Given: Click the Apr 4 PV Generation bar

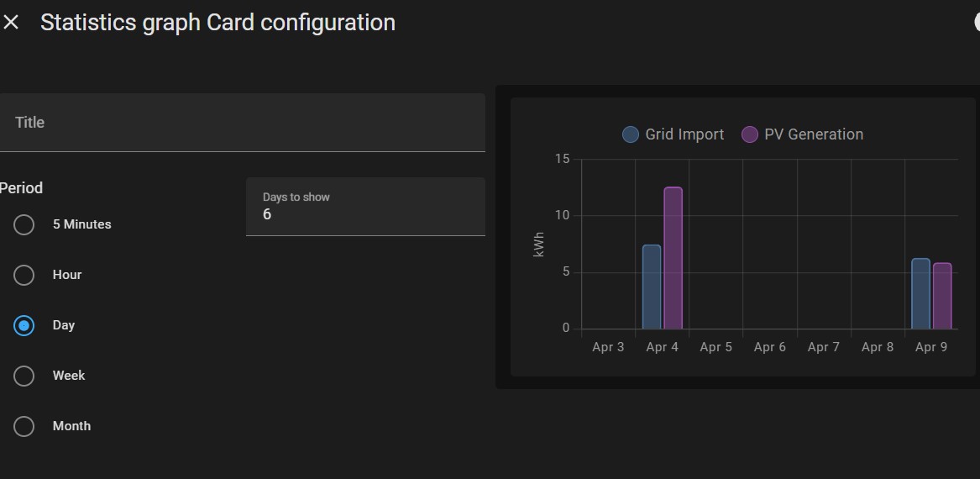Looking at the screenshot, I should coord(673,258).
